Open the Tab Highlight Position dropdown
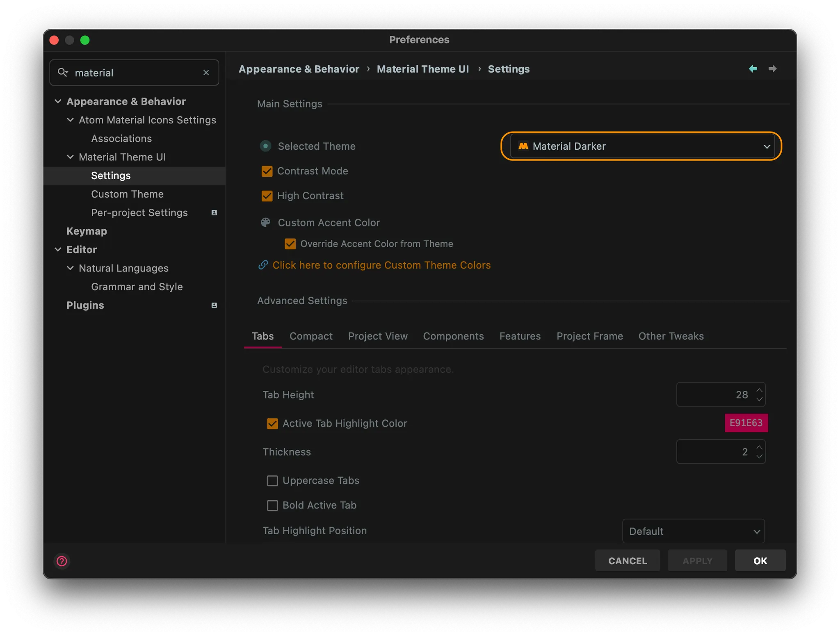Screen dimensions: 840x636 (693, 531)
